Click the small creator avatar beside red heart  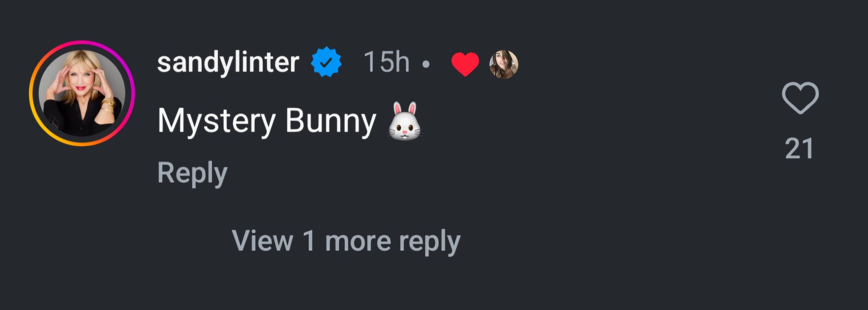click(503, 64)
